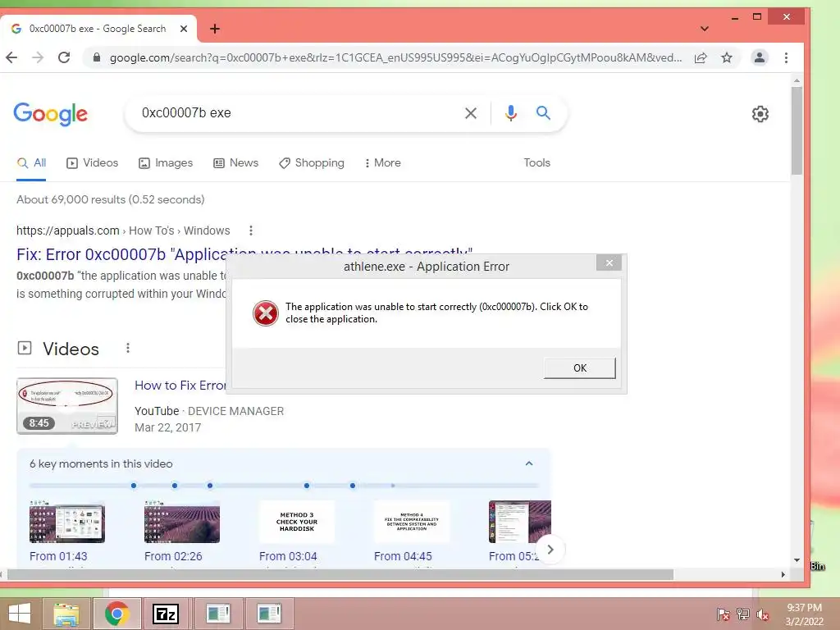Start voice search with the microphone
Image resolution: width=840 pixels, height=630 pixels.
coord(510,113)
